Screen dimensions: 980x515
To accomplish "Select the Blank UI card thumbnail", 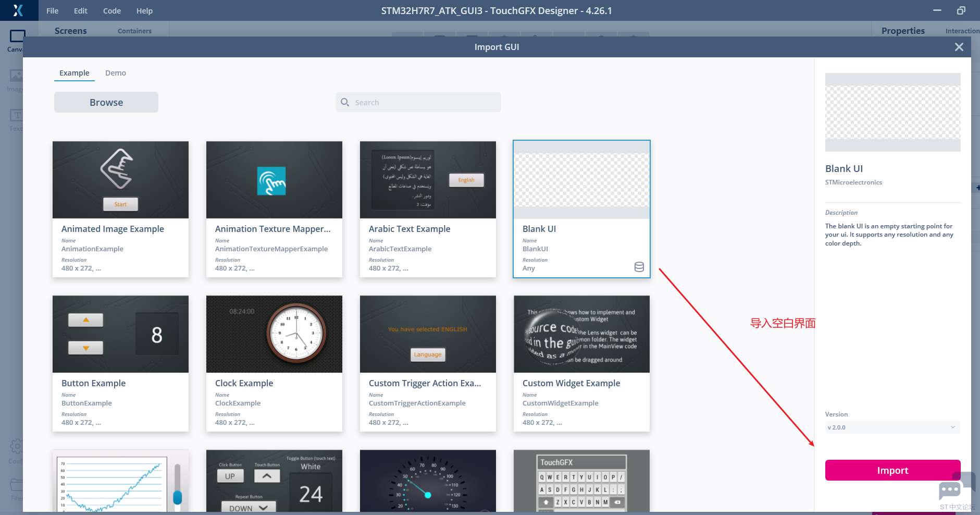I will 581,180.
